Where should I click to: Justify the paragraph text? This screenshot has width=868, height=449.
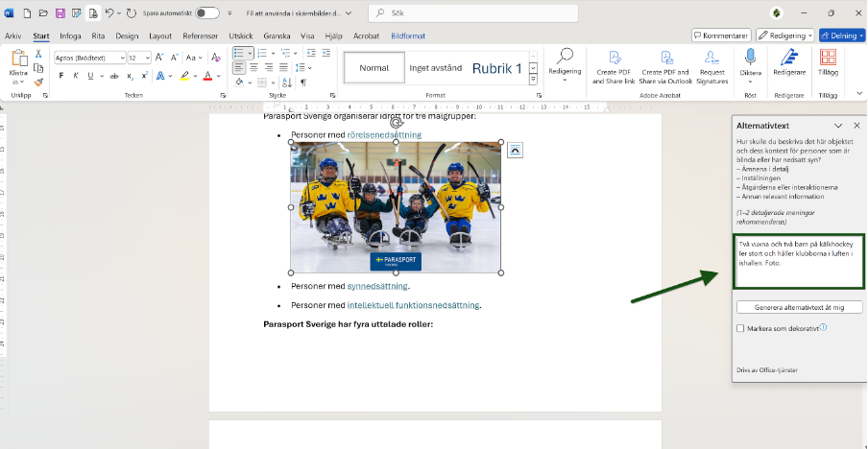pyautogui.click(x=283, y=67)
